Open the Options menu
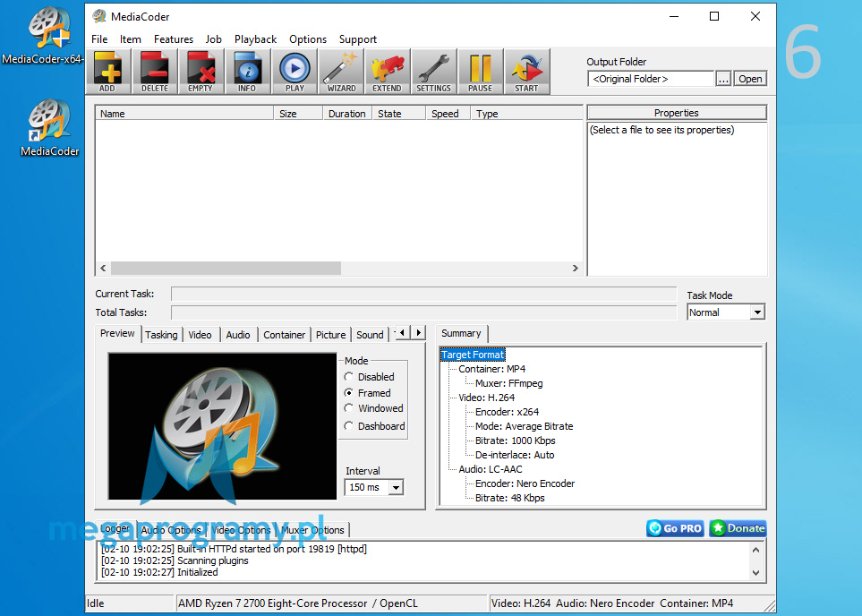Screen dimensions: 862x616 pos(308,39)
